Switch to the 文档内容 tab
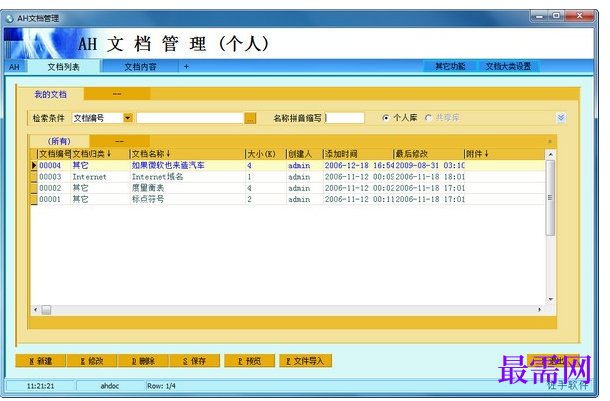Image resolution: width=610 pixels, height=401 pixels. click(140, 67)
